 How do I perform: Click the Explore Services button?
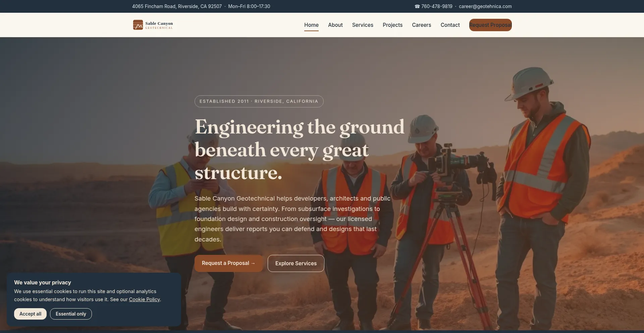click(x=296, y=263)
